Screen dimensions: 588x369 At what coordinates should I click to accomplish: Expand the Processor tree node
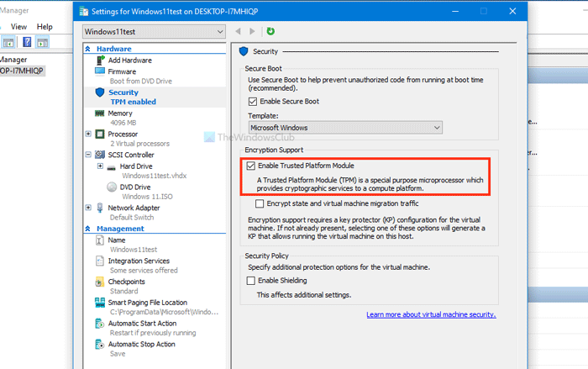(x=88, y=134)
